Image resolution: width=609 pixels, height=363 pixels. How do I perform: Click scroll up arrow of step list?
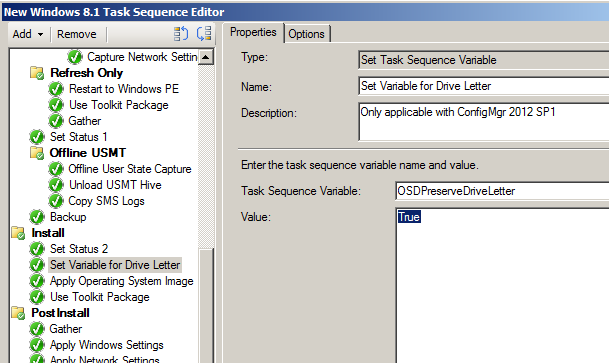coord(205,57)
